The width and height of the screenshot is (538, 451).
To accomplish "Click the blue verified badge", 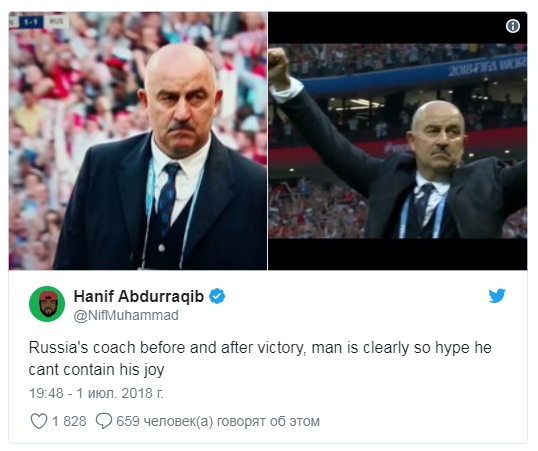I will (x=217, y=296).
